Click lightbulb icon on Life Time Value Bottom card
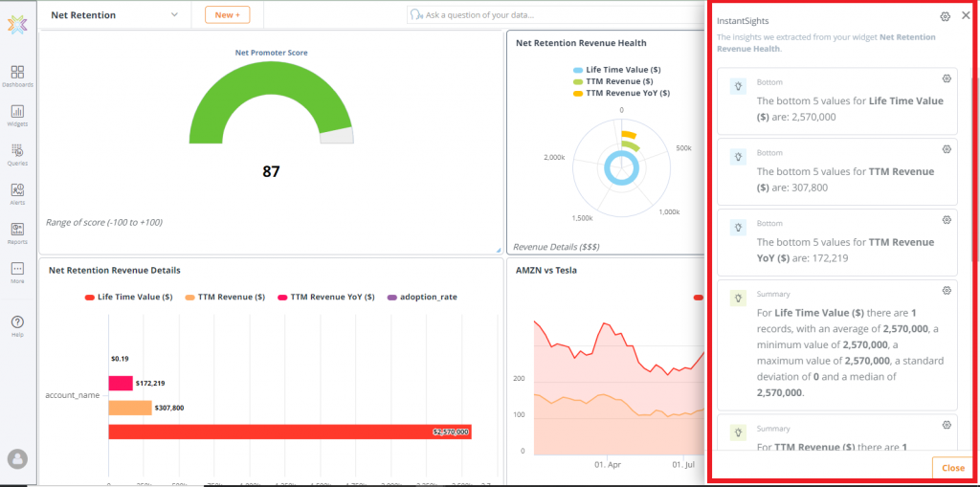The width and height of the screenshot is (980, 487). coord(738,86)
